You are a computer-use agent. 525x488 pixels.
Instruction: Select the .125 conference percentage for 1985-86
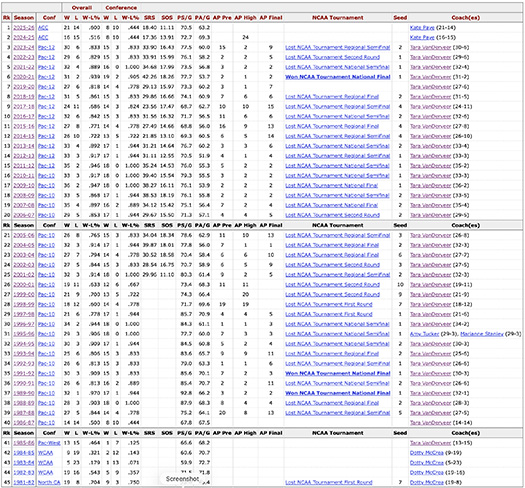point(134,443)
